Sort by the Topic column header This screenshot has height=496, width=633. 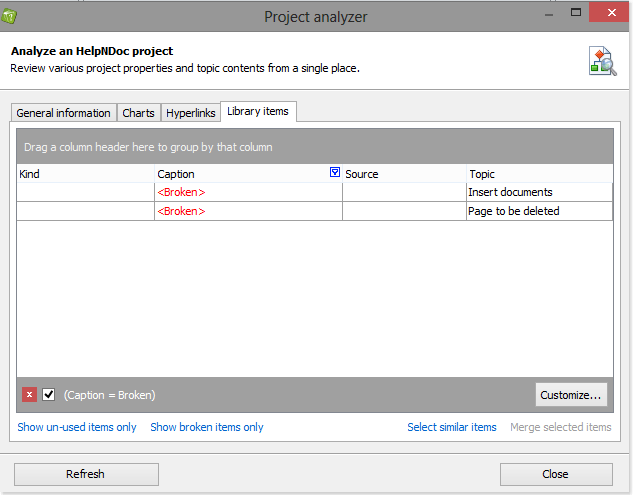(540, 174)
